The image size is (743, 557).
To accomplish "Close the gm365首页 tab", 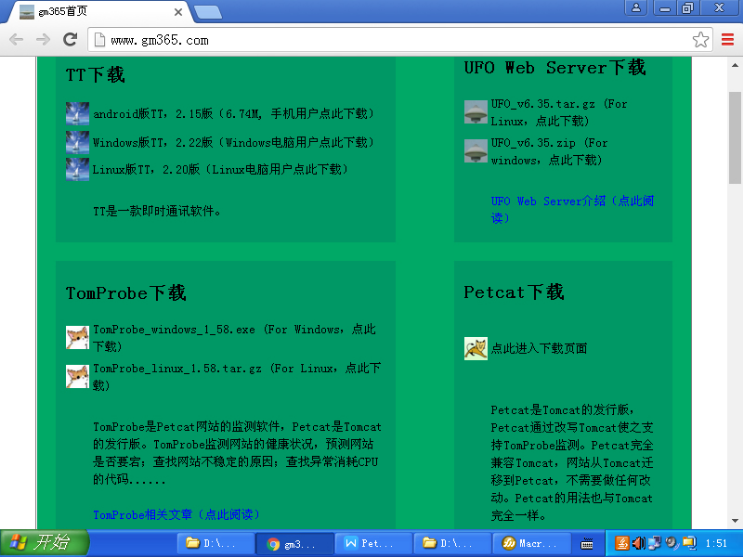I will point(178,12).
